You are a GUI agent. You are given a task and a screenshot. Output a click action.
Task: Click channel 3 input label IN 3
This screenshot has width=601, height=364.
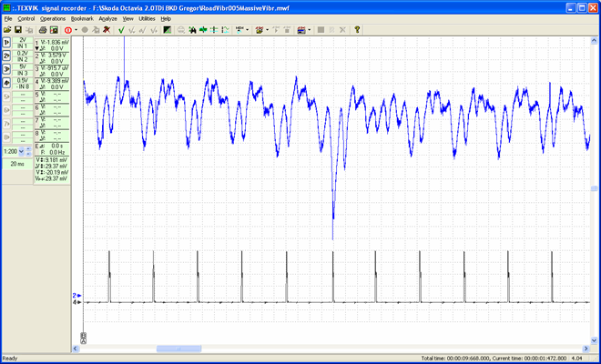point(23,73)
